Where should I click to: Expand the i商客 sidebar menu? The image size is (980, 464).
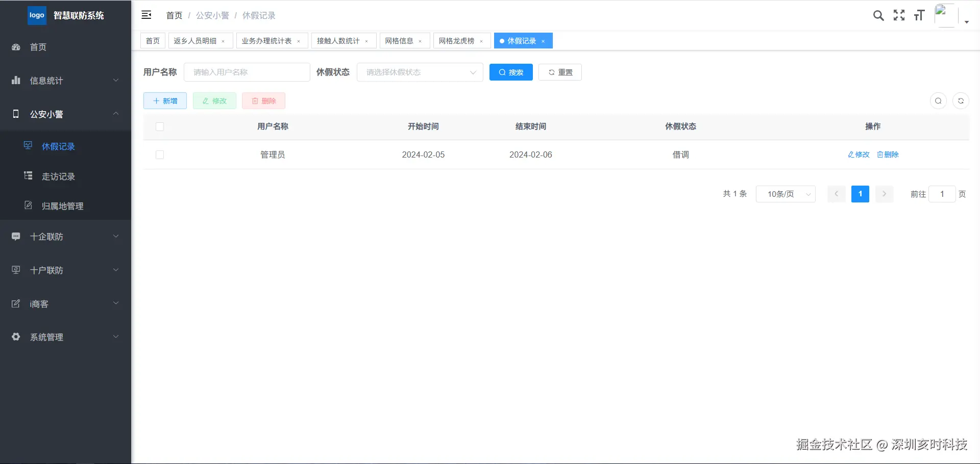pyautogui.click(x=65, y=304)
